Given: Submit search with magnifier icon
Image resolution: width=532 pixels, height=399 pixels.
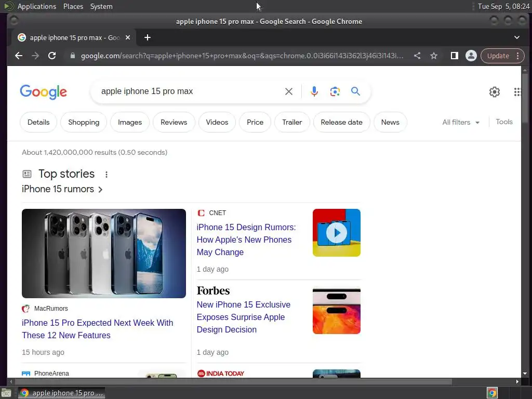Looking at the screenshot, I should click(355, 91).
